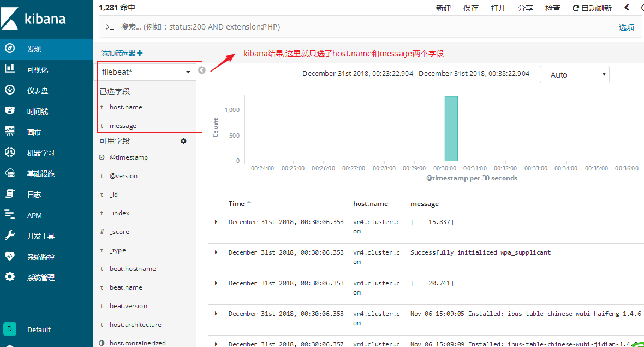Click the message column header
The width and height of the screenshot is (644, 347).
pyautogui.click(x=424, y=203)
